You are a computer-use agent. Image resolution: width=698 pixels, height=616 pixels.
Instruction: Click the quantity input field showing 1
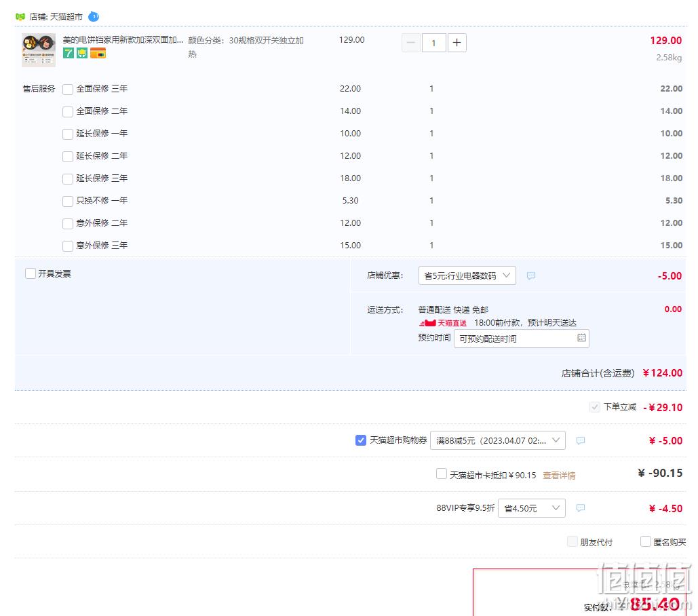(433, 43)
